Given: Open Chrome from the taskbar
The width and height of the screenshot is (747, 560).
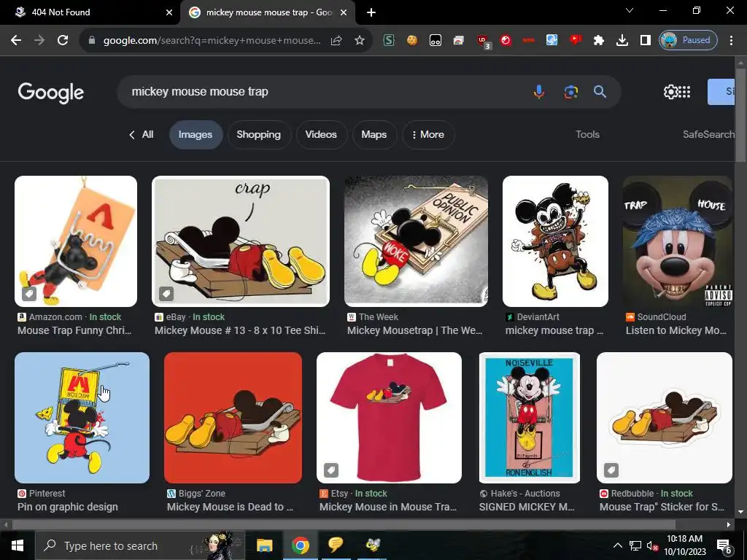Looking at the screenshot, I should tap(300, 545).
